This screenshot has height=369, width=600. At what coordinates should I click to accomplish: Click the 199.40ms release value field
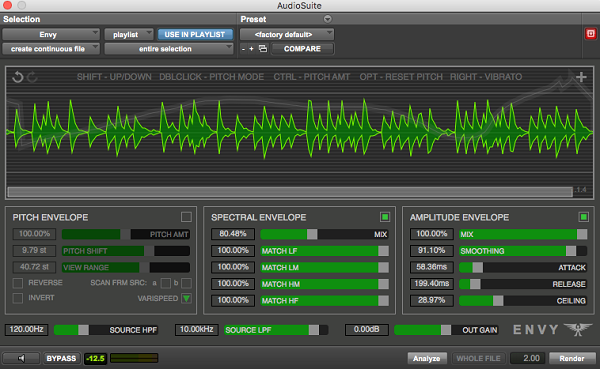[431, 284]
